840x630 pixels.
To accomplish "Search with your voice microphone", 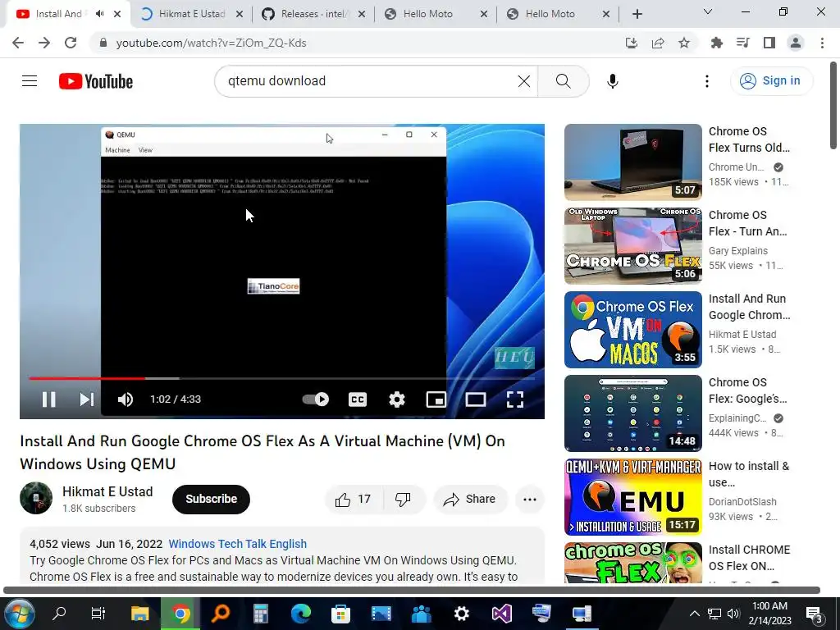I will pos(613,81).
